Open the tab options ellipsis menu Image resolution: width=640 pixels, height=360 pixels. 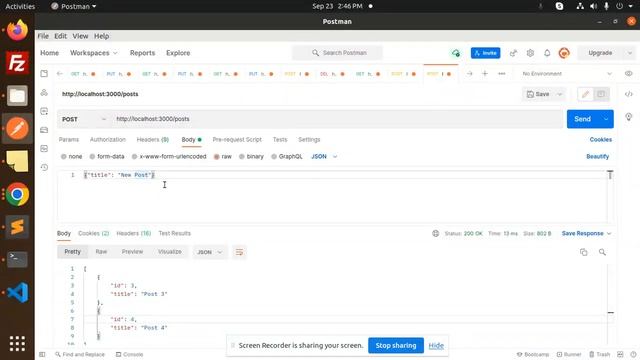(502, 73)
